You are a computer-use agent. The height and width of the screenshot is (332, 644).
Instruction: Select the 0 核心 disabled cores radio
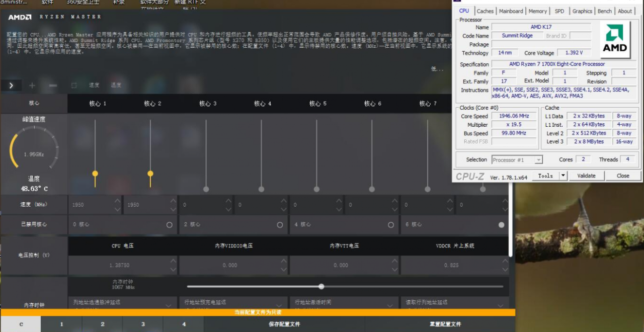coord(170,225)
